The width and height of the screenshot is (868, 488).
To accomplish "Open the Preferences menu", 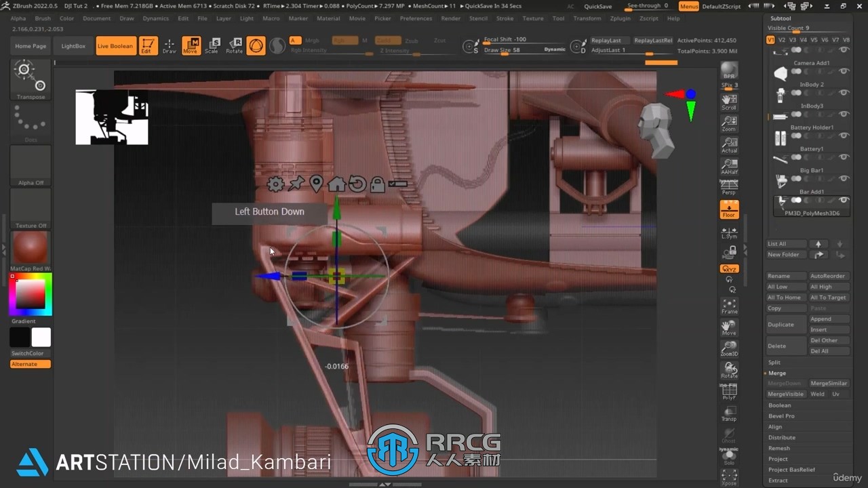I will (x=416, y=18).
